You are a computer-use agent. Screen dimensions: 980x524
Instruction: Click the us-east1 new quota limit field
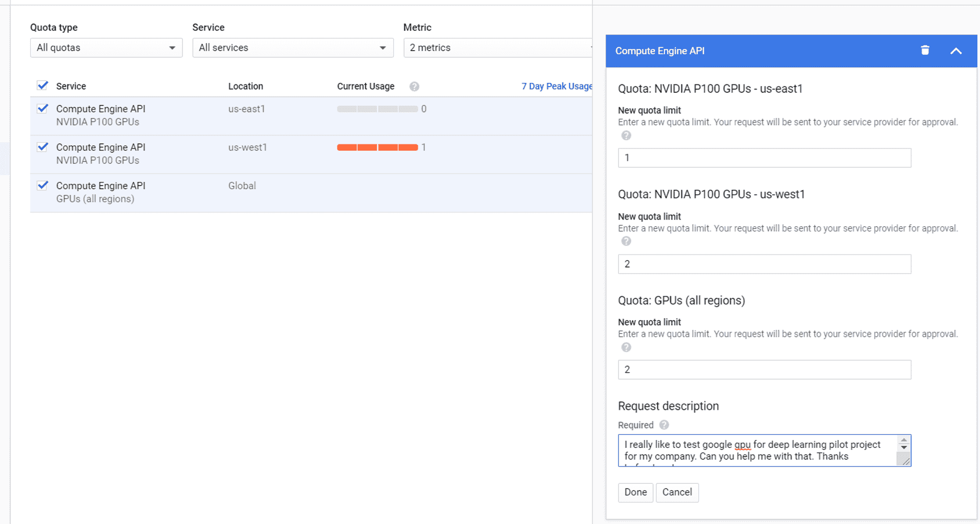(x=764, y=158)
